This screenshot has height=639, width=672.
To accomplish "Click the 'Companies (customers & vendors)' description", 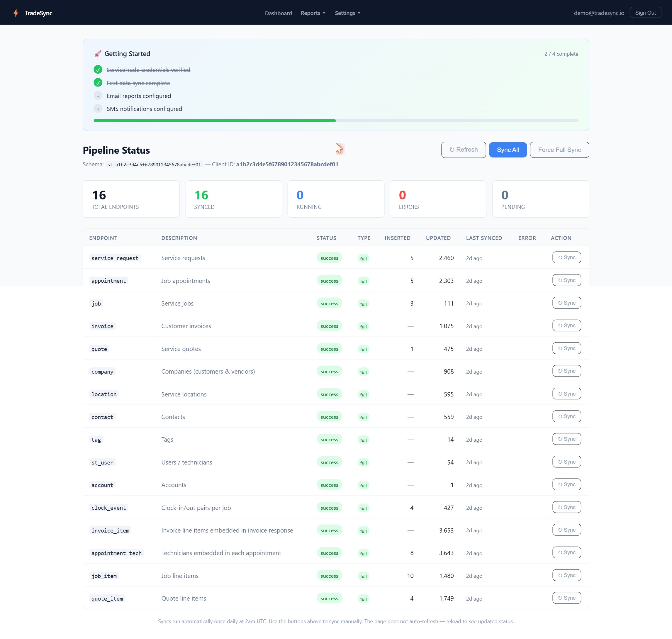I will tap(208, 371).
